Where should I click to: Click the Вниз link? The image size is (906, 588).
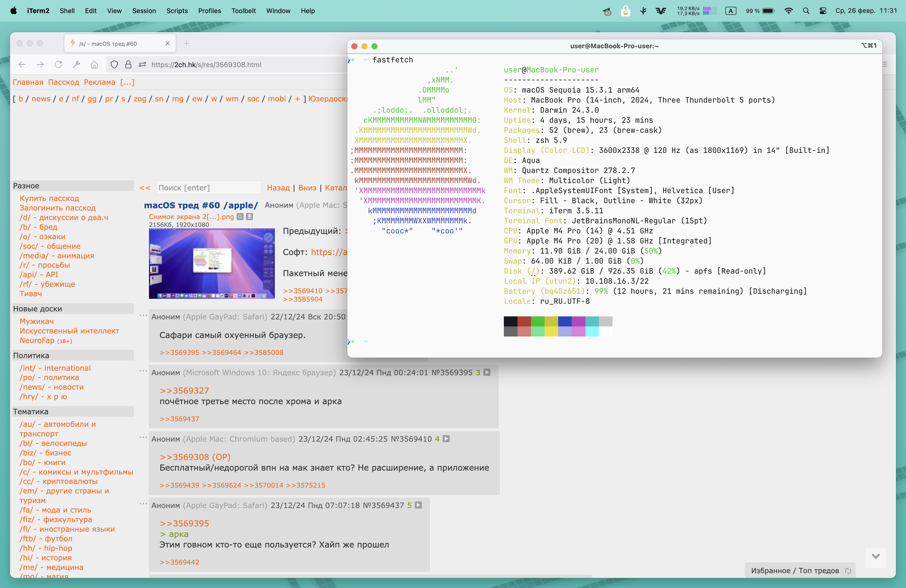point(307,188)
